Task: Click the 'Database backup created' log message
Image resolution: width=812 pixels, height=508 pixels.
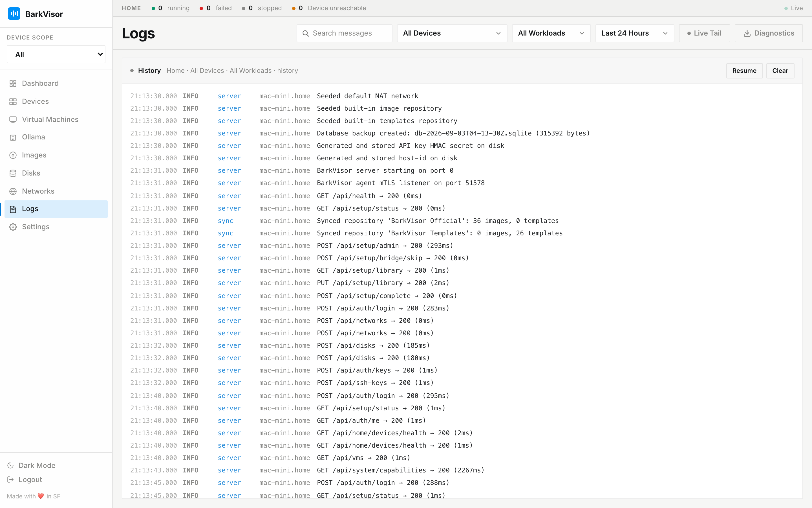Action: coord(453,133)
